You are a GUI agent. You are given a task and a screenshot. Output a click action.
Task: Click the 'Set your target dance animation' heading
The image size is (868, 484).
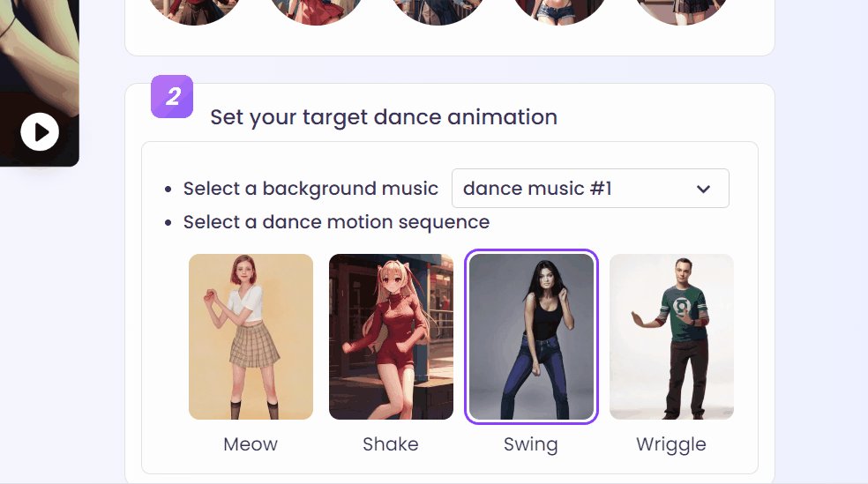click(384, 117)
